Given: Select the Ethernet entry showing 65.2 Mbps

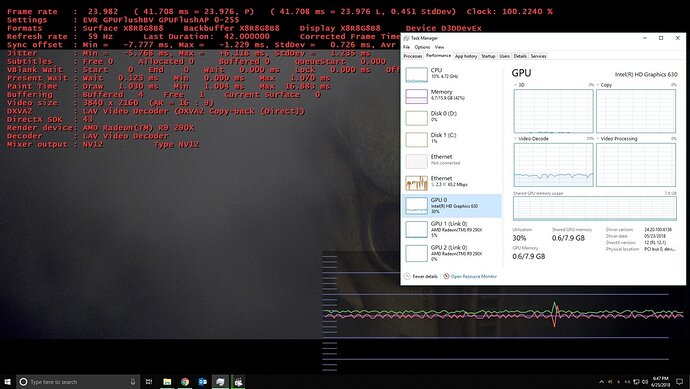Looking at the screenshot, I should (x=452, y=182).
